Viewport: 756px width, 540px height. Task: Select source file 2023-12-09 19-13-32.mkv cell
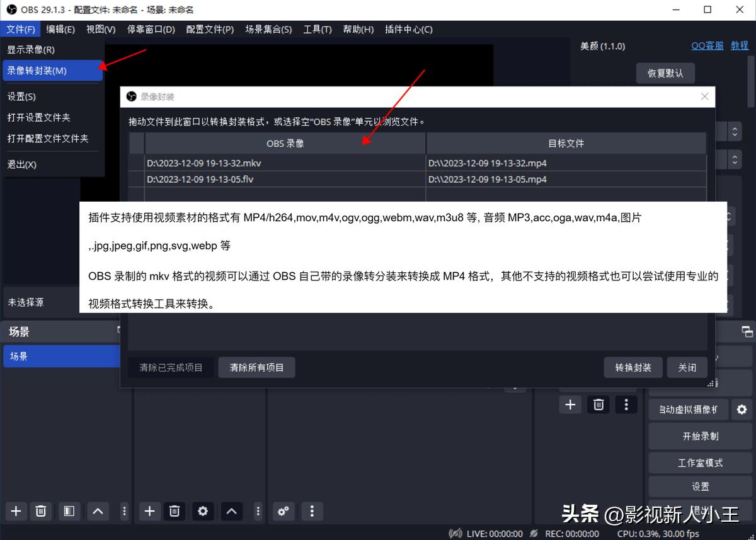[x=285, y=163]
